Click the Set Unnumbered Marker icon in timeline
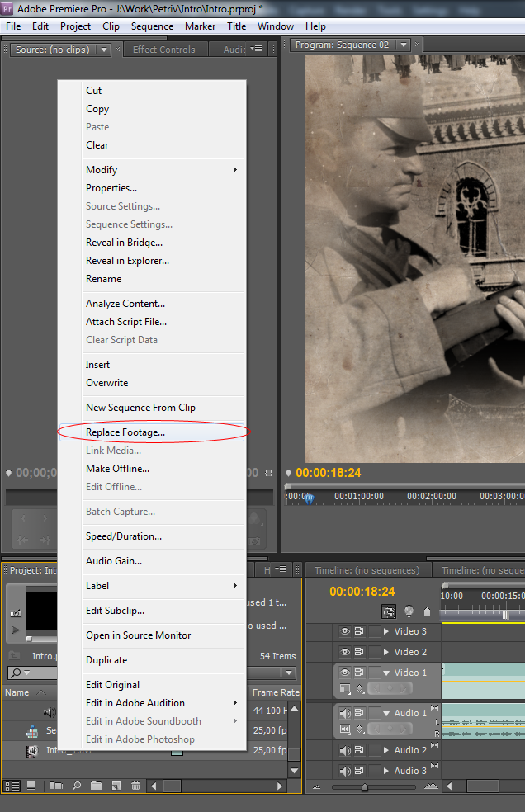This screenshot has width=525, height=812. (427, 611)
